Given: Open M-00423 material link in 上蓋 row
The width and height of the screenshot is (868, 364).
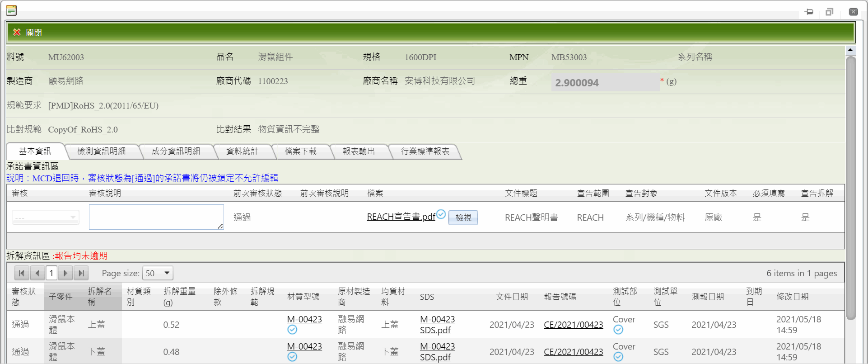Looking at the screenshot, I should tap(304, 319).
